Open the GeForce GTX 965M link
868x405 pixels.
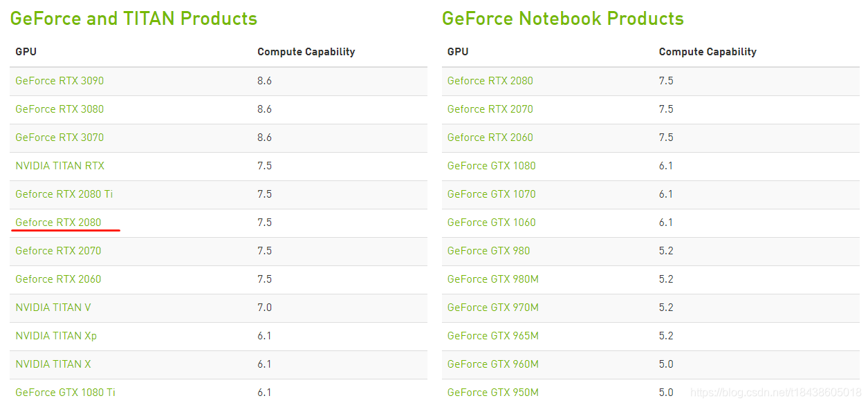pyautogui.click(x=493, y=336)
